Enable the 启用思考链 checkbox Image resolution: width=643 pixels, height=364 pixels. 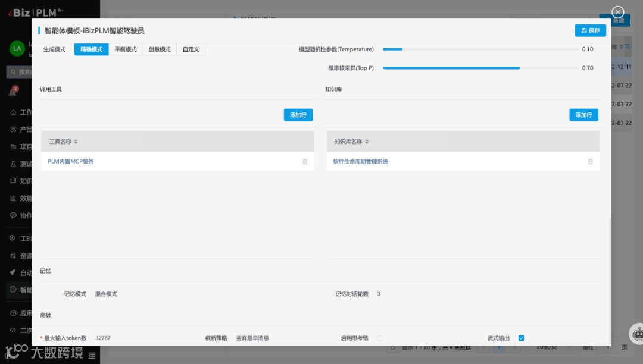[380, 338]
